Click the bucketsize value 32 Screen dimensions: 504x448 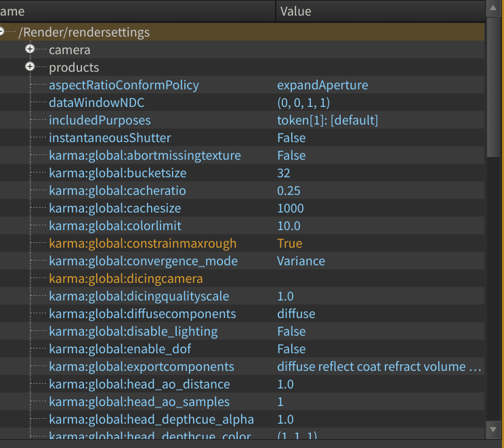[283, 173]
